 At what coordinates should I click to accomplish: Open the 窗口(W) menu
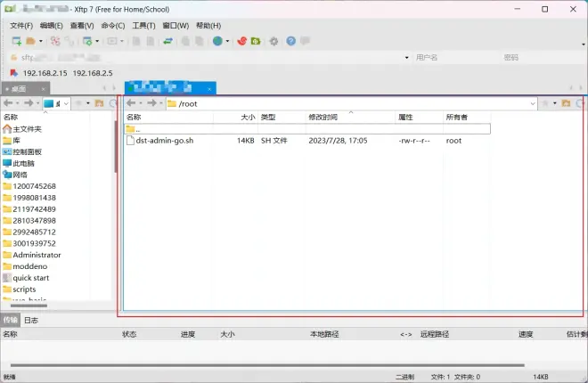pos(176,26)
